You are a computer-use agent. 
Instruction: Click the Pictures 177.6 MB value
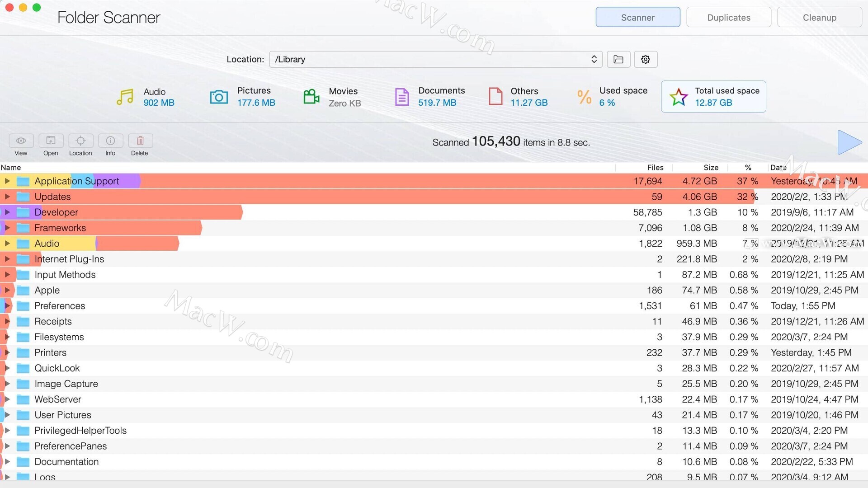coord(256,103)
